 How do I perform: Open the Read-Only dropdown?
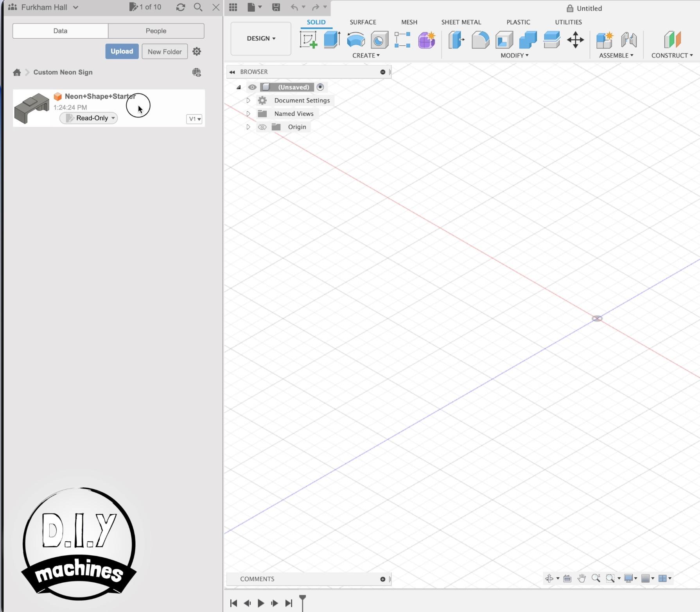coord(88,118)
